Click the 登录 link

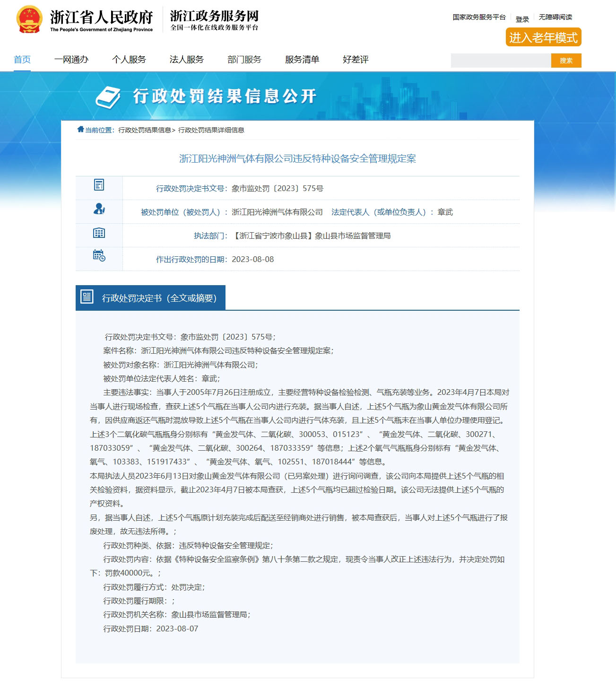coord(522,19)
